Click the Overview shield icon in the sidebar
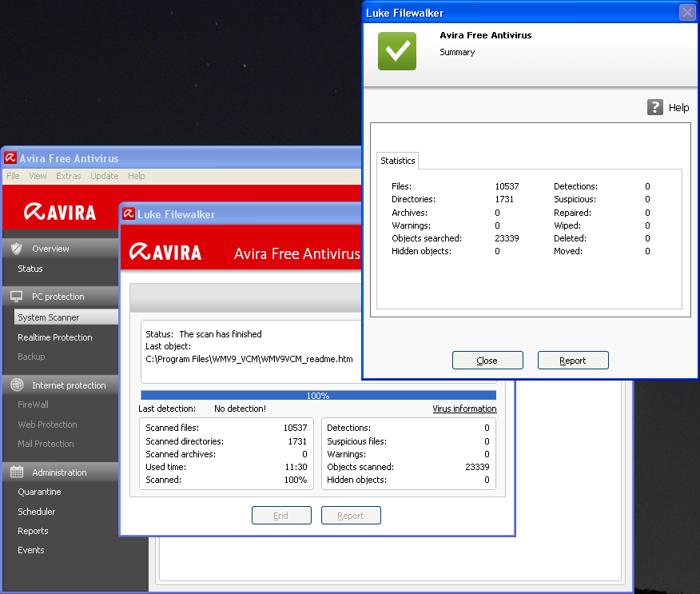This screenshot has width=700, height=594. [17, 249]
